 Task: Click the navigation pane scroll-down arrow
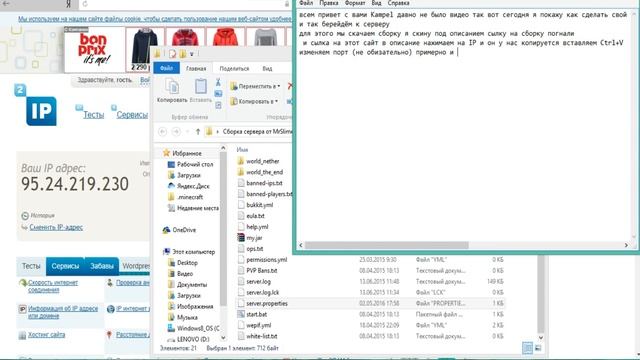[x=223, y=338]
